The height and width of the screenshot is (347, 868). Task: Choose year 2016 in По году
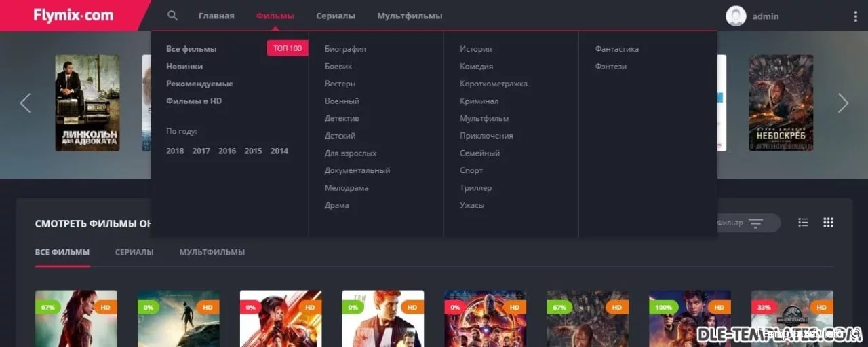[x=227, y=151]
